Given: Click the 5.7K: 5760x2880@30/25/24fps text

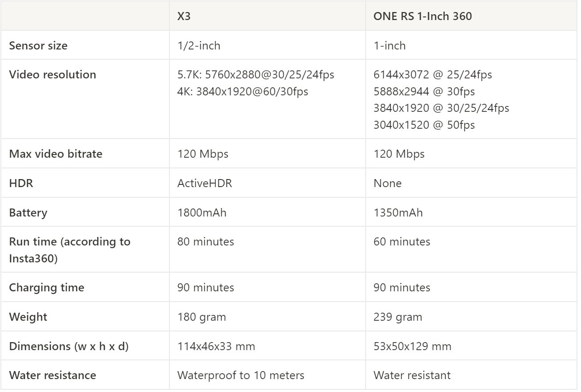Looking at the screenshot, I should point(255,74).
